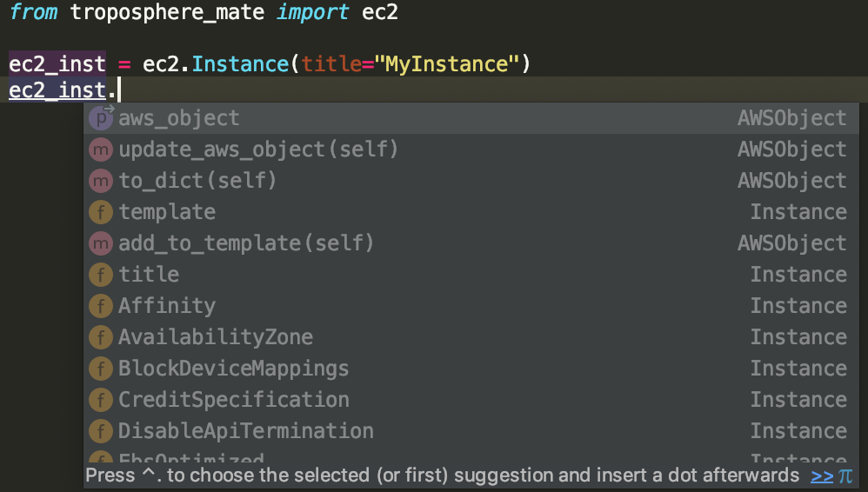
Task: Click the field icon beside title
Action: click(x=102, y=275)
